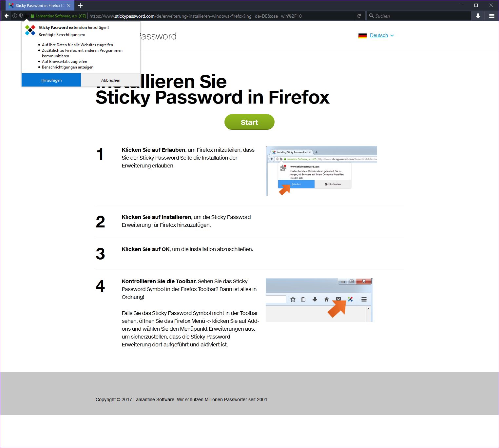Click the search magnifier icon

coord(371,16)
